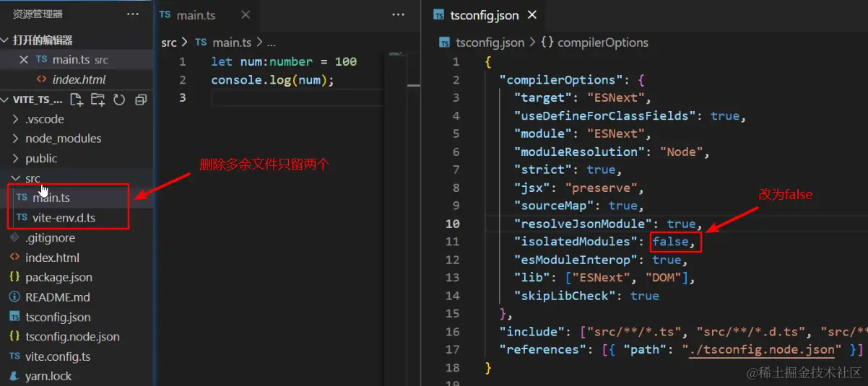Click "resolveJsonModule" key in tsconfig

tap(583, 224)
